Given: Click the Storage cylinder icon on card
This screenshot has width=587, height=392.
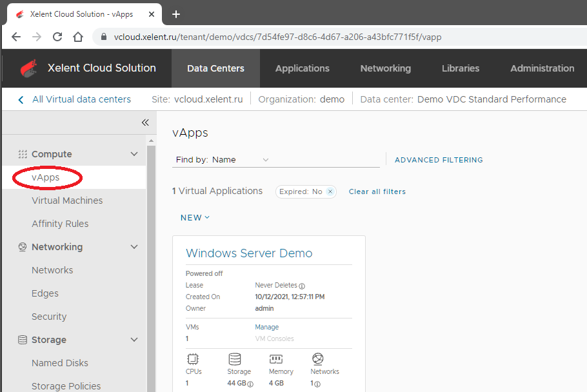Looking at the screenshot, I should click(x=235, y=359).
